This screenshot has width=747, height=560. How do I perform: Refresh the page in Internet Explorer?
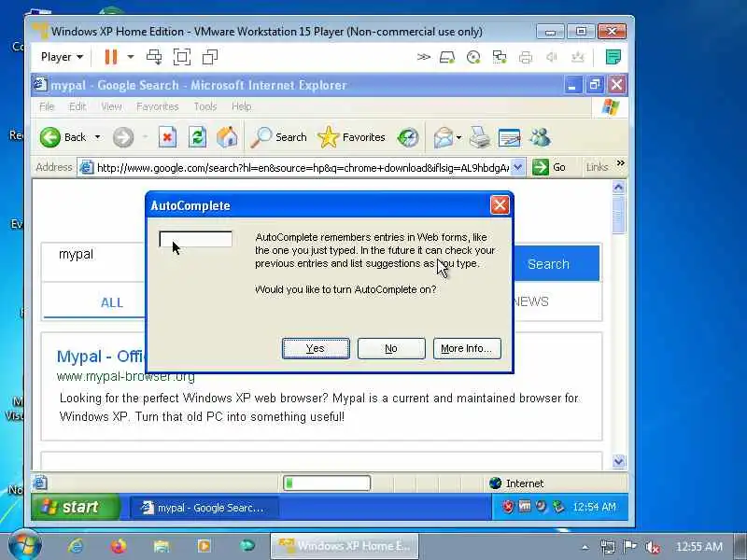(197, 137)
